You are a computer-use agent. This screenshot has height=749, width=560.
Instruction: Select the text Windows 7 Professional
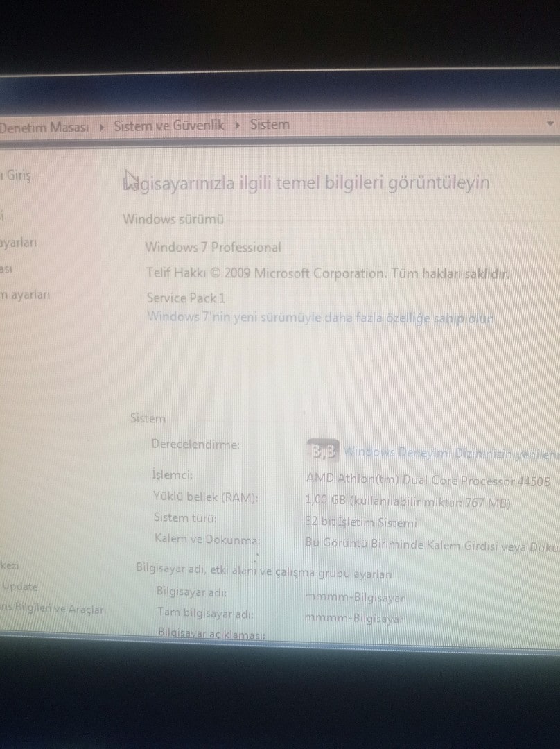click(x=213, y=248)
